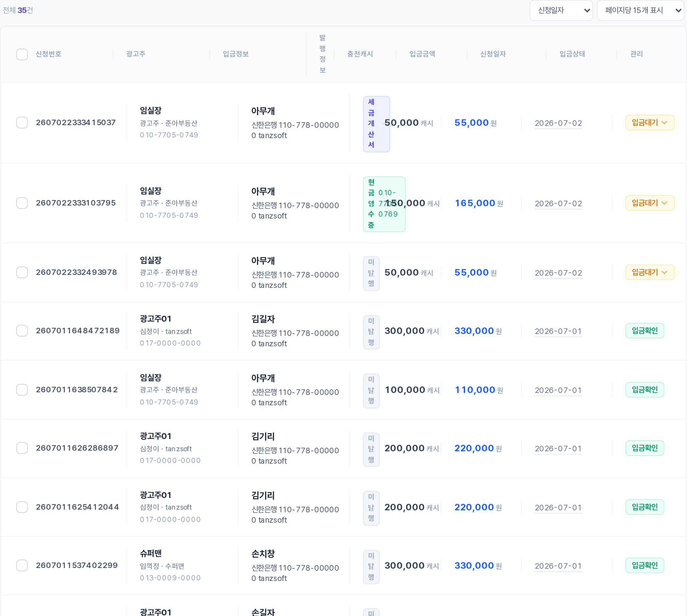Click 입금확인 badge for request 260701162541​2044
687x616 pixels.
[x=645, y=507]
